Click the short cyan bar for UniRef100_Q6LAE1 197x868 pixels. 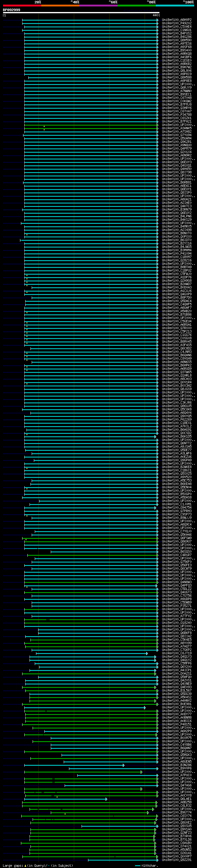pos(66,799)
